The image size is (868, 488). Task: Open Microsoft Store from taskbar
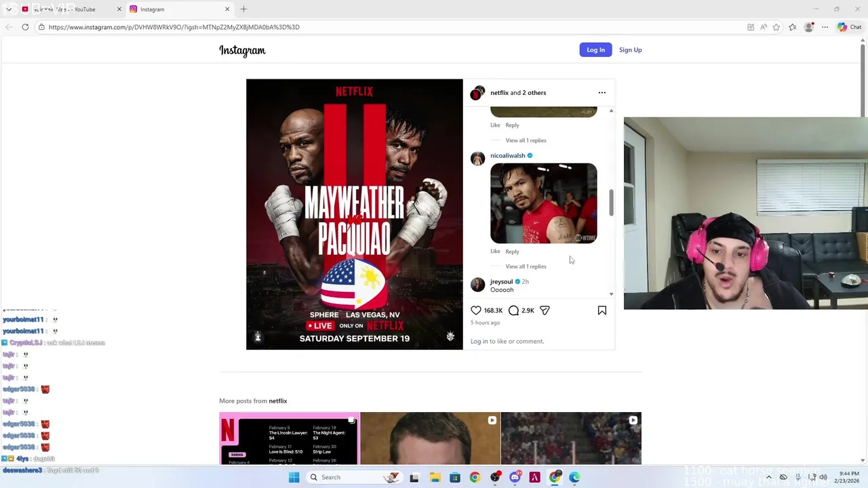point(455,477)
